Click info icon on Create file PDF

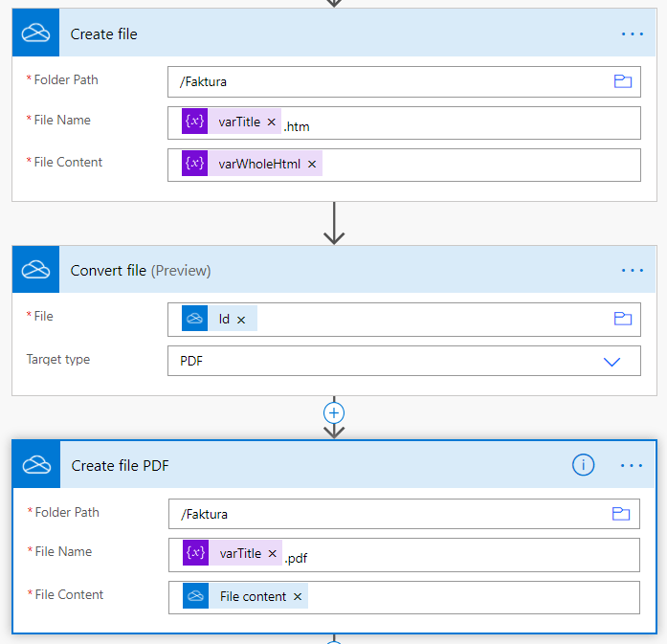[583, 464]
